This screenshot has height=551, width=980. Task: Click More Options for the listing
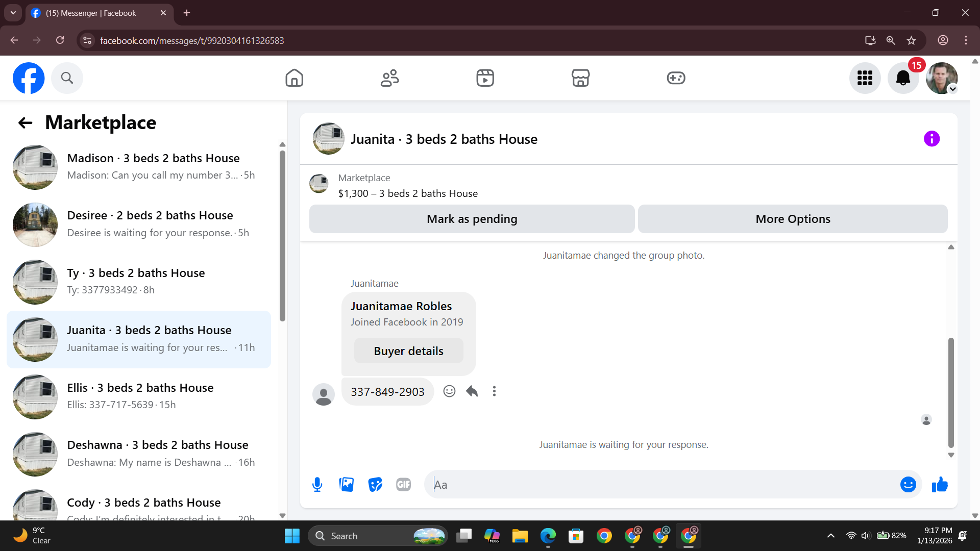(x=793, y=219)
